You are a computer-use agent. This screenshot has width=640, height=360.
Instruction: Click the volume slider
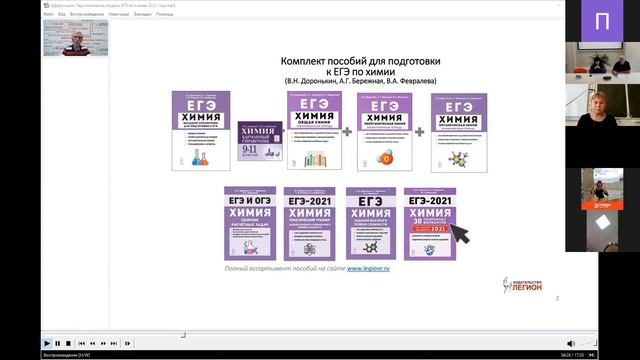pyautogui.click(x=588, y=343)
